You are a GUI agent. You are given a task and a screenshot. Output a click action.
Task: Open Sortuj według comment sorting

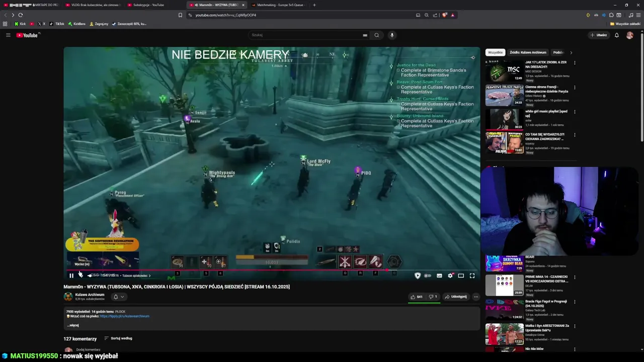118,338
